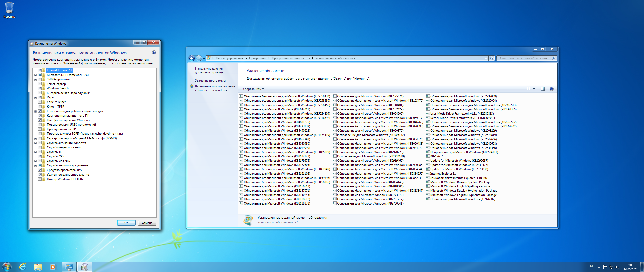Expand the Microsoft .NET Framework 3.5.1 node
This screenshot has height=272, width=644.
[35, 75]
